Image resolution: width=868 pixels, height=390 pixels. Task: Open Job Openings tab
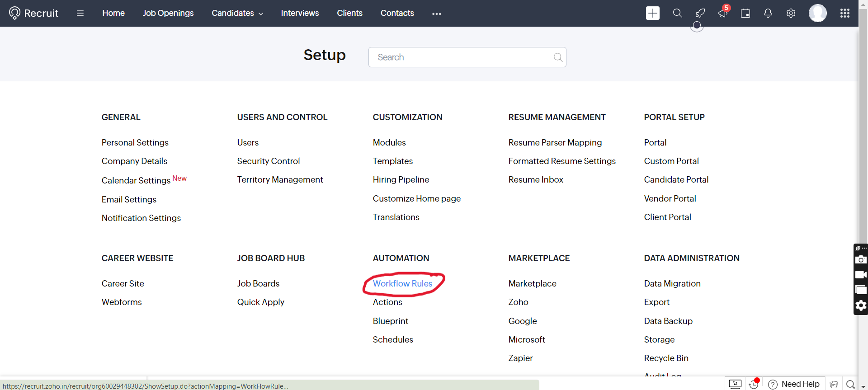pos(168,13)
